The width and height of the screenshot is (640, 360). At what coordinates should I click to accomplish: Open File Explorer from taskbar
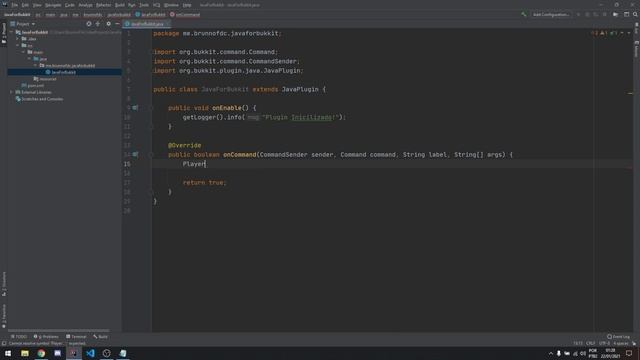click(24, 353)
